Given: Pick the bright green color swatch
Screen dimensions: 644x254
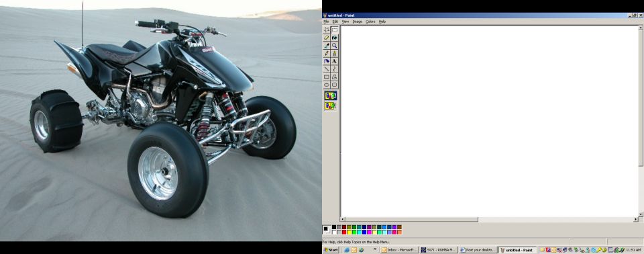Looking at the screenshot, I should coord(354,232).
